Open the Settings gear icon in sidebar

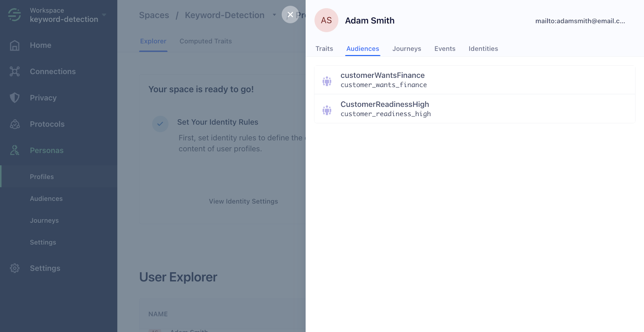pos(14,268)
